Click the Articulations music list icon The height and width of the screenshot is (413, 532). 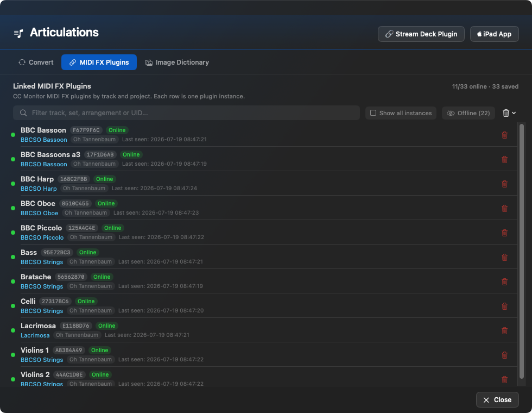[18, 33]
